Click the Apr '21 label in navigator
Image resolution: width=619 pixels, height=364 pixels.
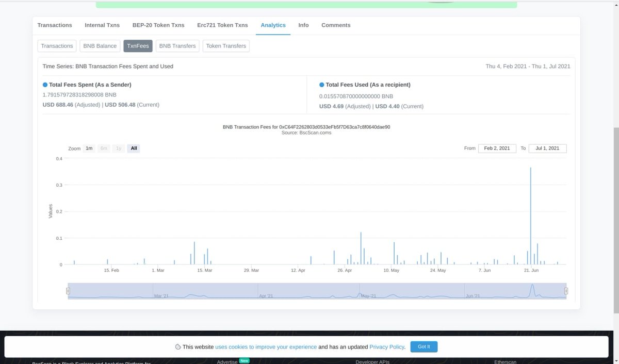pyautogui.click(x=266, y=296)
